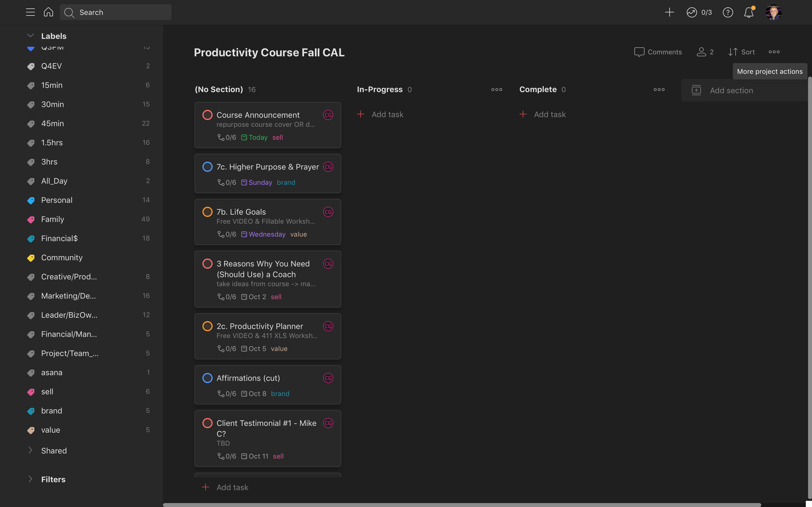
Task: Go to Home via house icon
Action: tap(48, 12)
